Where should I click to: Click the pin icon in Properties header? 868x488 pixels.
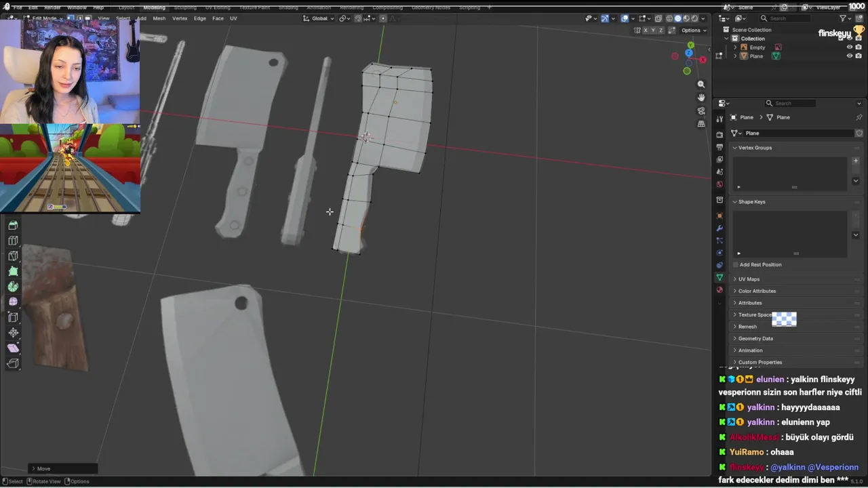[x=859, y=117]
